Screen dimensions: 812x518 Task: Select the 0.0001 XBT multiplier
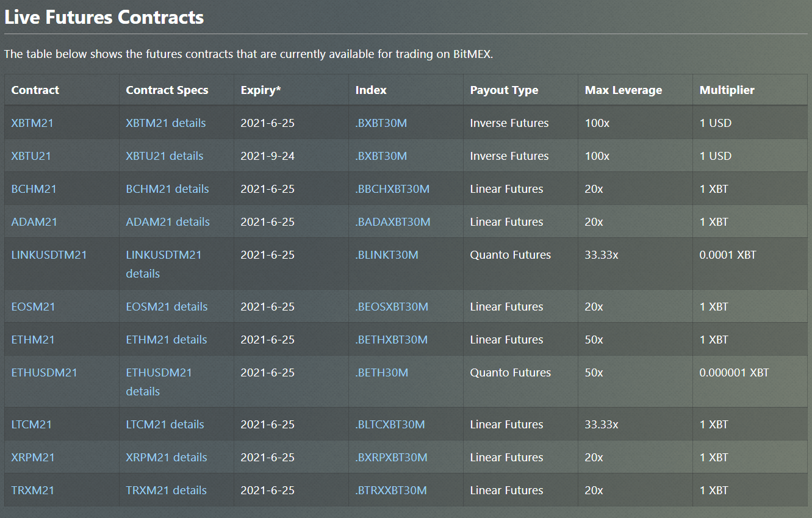click(727, 255)
